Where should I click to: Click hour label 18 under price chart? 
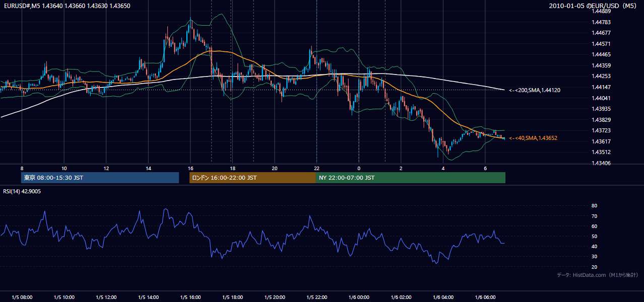232,168
